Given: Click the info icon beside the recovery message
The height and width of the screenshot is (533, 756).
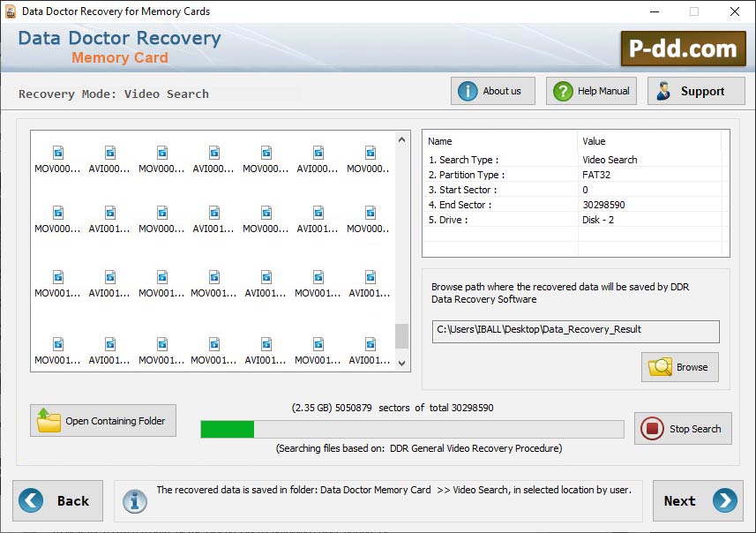Looking at the screenshot, I should [134, 501].
